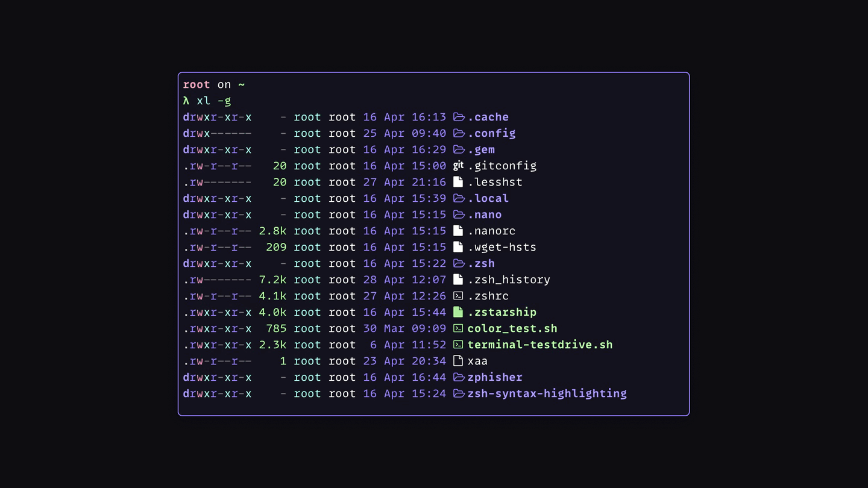Click the script icon beside color_test.sh
The width and height of the screenshot is (868, 488).
(459, 328)
